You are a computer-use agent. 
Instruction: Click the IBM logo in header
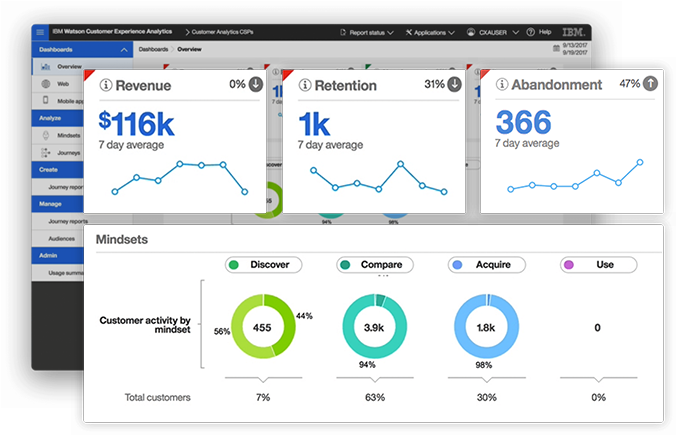[573, 32]
